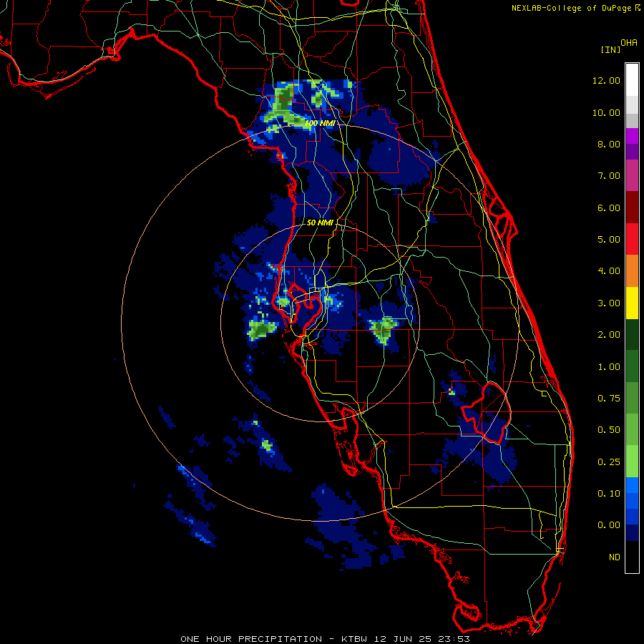Select the 0.00 legend value
Image resolution: width=644 pixels, height=644 pixels.
[x=609, y=525]
